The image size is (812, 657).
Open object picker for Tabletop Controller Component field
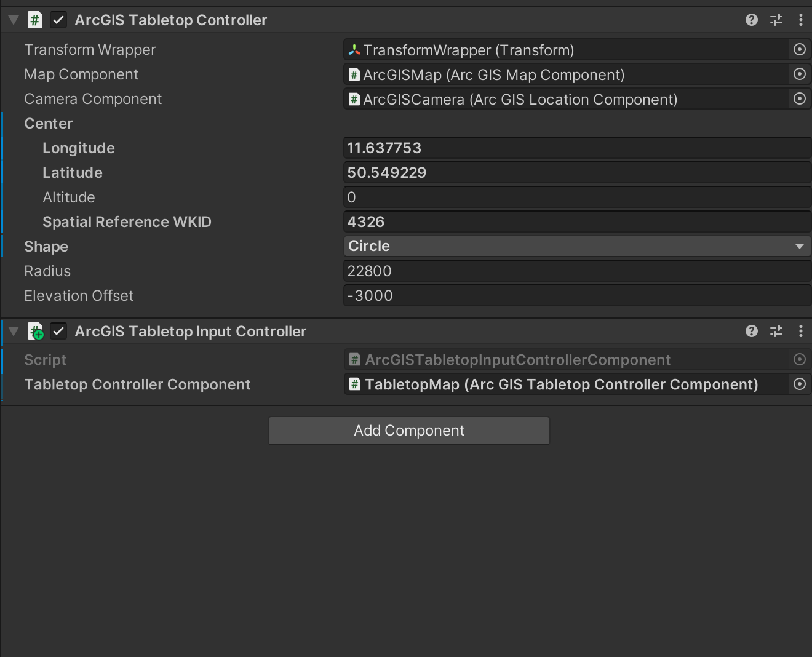pyautogui.click(x=800, y=384)
